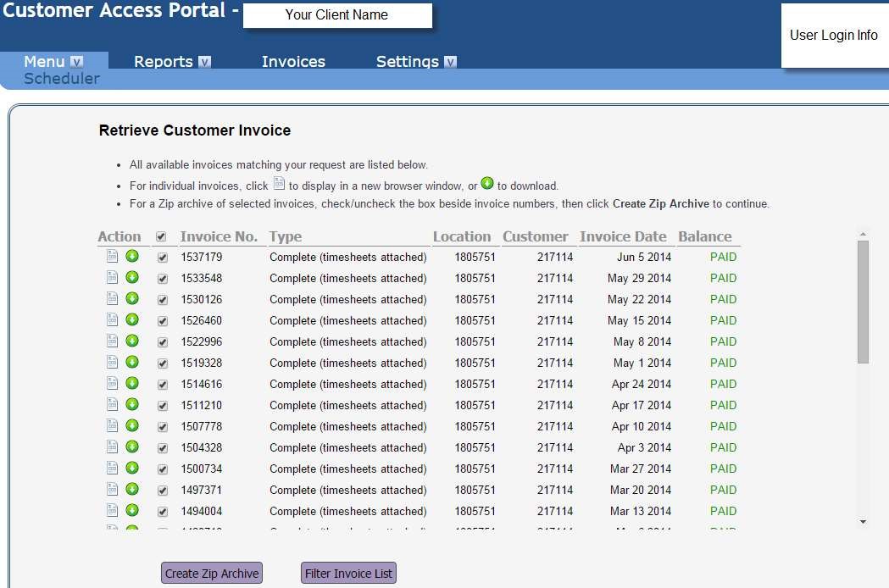Image resolution: width=889 pixels, height=588 pixels.
Task: Click the scroll up arrow of invoice list
Action: pyautogui.click(x=863, y=234)
